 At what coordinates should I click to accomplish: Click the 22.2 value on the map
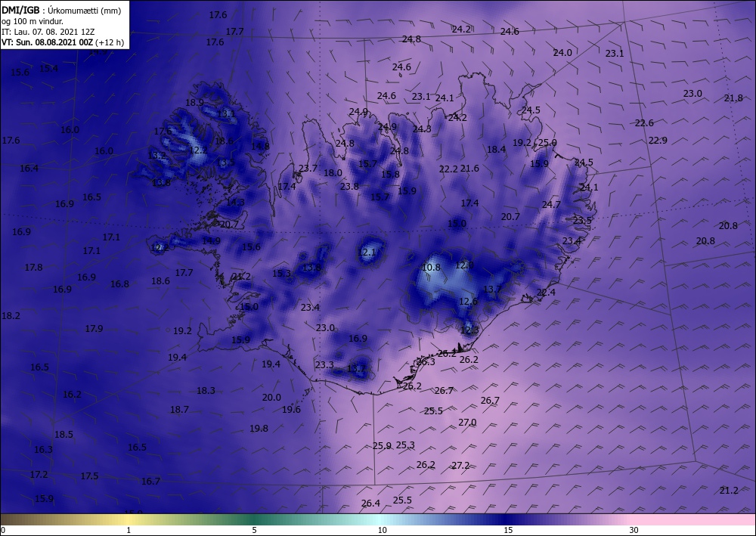(x=448, y=169)
